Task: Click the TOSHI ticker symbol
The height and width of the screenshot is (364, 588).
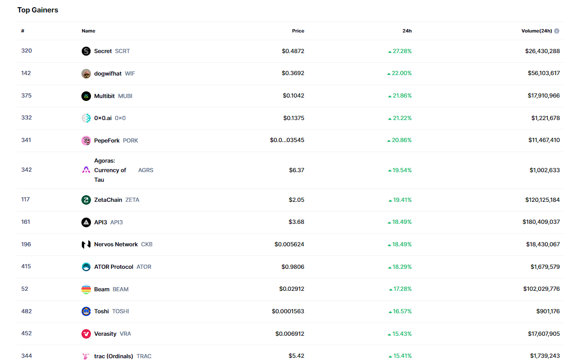Action: pyautogui.click(x=121, y=311)
